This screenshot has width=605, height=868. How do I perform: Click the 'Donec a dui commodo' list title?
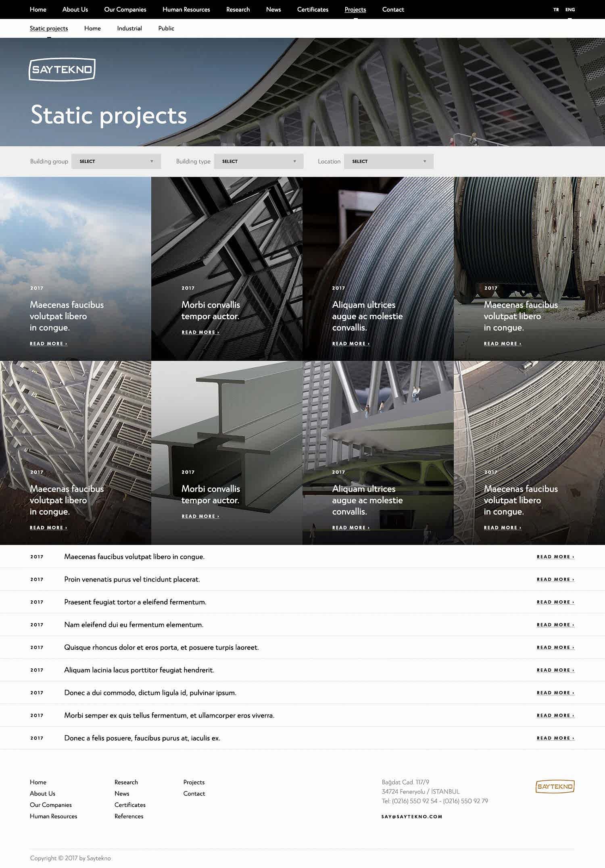pos(150,693)
